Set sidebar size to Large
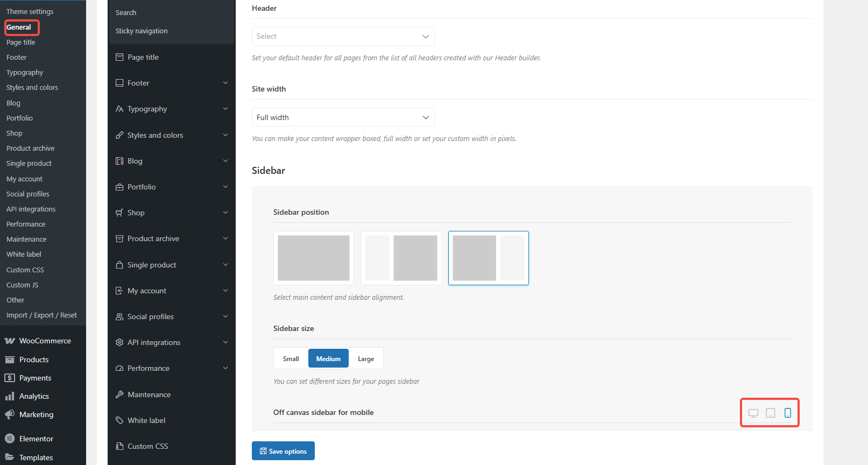 pyautogui.click(x=366, y=359)
